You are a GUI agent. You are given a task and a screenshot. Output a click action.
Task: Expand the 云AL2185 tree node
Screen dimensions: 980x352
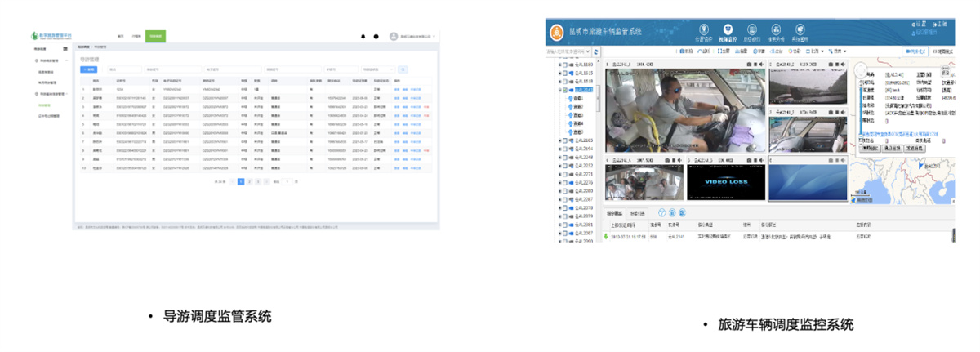point(559,141)
